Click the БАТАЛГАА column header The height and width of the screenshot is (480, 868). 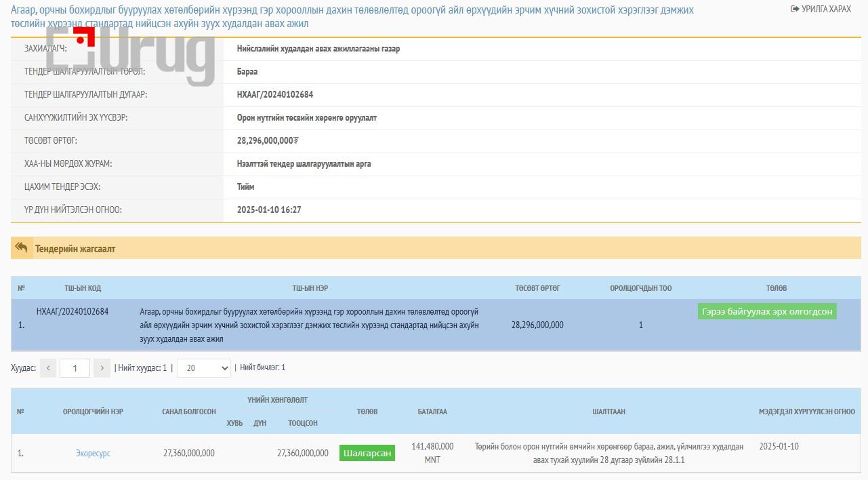click(x=432, y=412)
